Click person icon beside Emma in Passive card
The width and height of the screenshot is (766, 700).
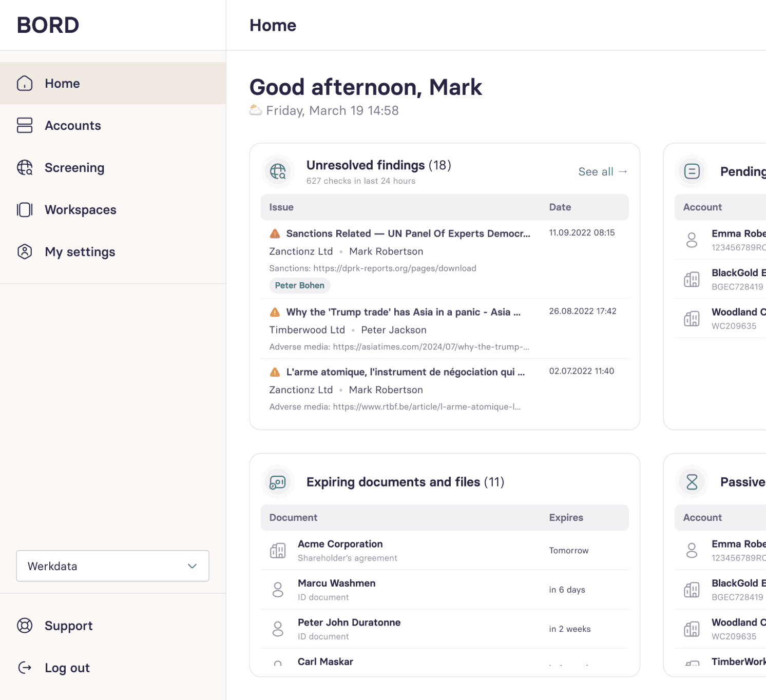[x=692, y=551]
